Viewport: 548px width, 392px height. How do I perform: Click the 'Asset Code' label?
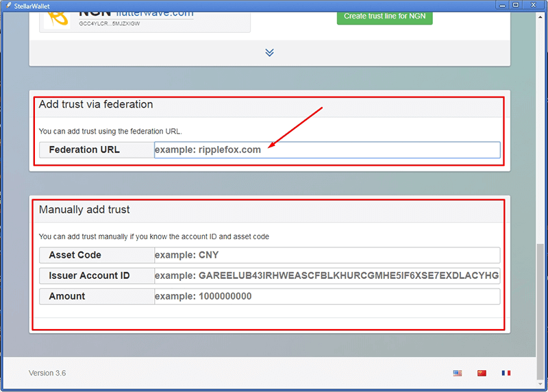tap(75, 255)
